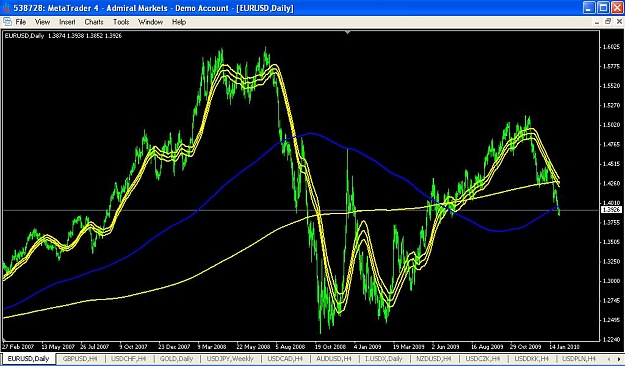The image size is (625, 366).
Task: Click the MetaTrader app icon in title bar
Action: [x=6, y=8]
